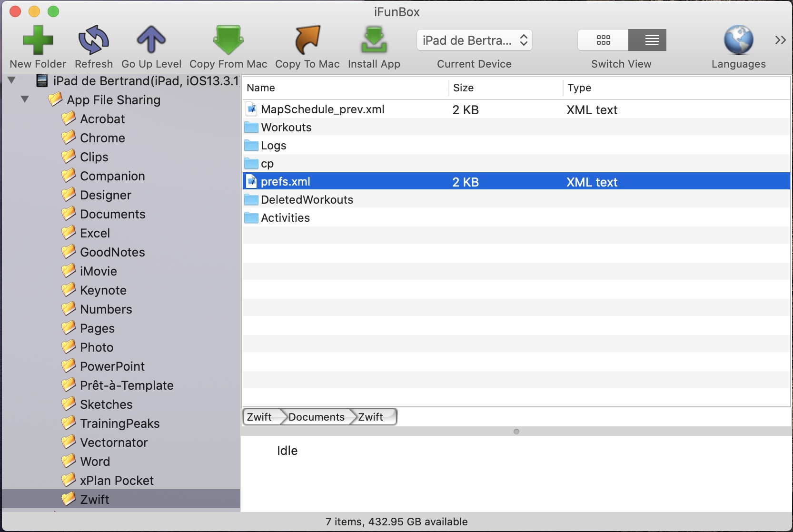Click the 2 KB size of MapSchedule_prev.xml
The height and width of the screenshot is (532, 793).
pos(466,110)
